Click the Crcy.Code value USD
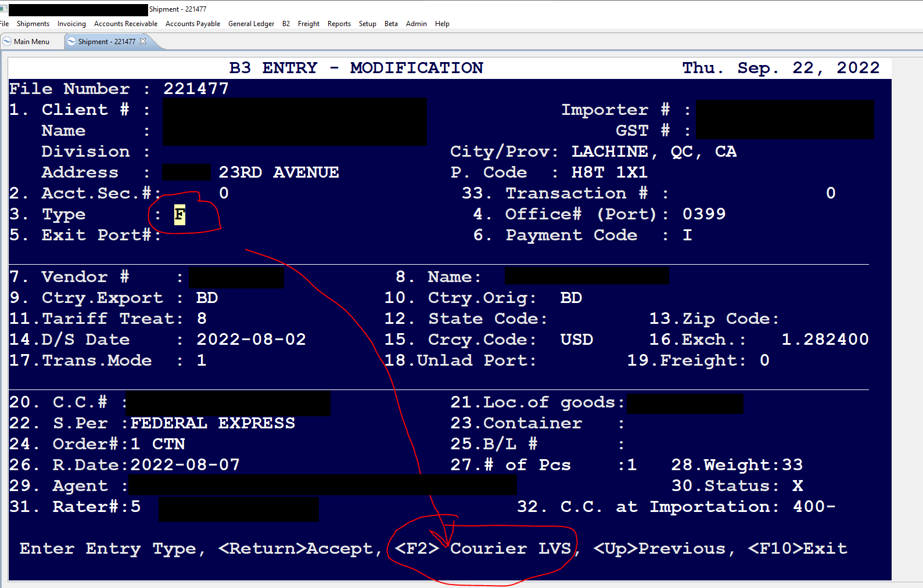 [x=576, y=340]
